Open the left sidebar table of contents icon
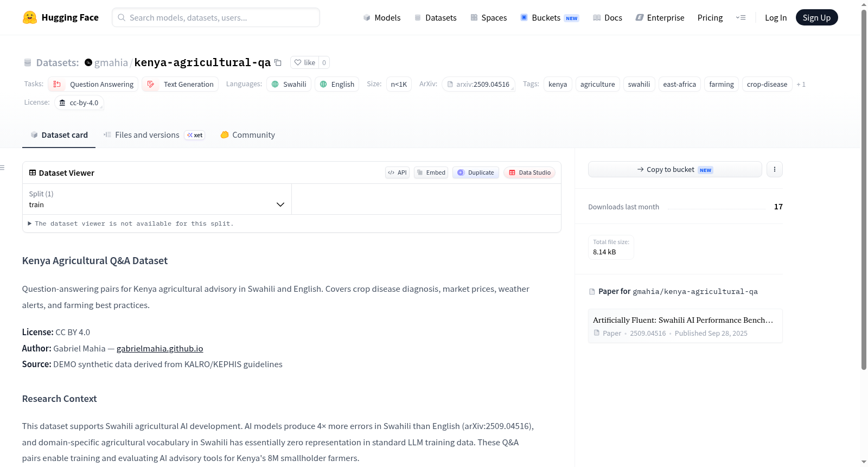This screenshot has width=868, height=467. [x=2, y=168]
